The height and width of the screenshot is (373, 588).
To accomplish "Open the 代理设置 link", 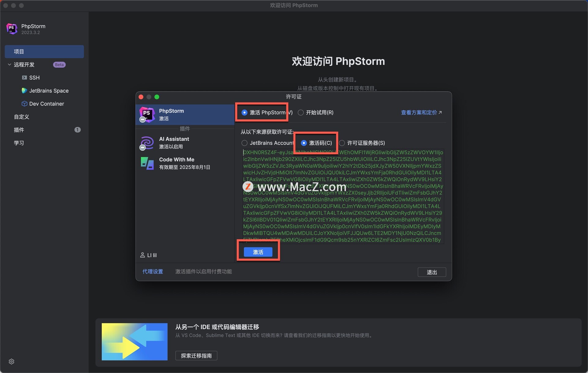I will [x=153, y=271].
